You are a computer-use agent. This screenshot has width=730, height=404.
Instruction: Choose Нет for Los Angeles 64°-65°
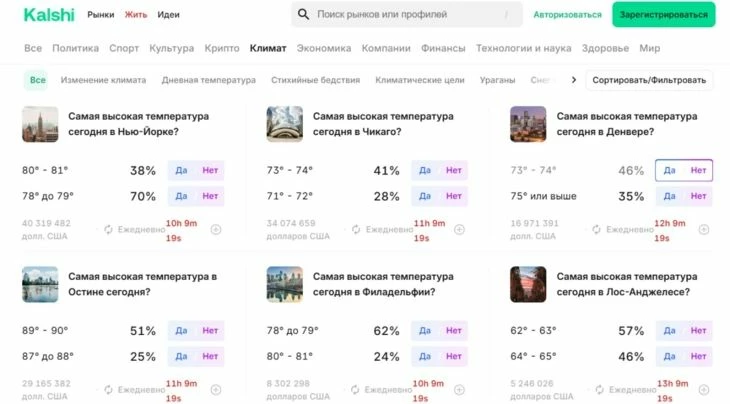coord(698,356)
